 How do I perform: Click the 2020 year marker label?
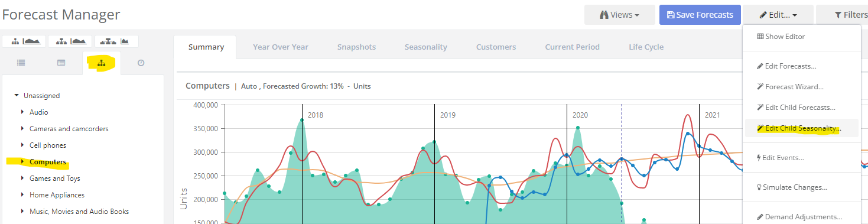580,115
